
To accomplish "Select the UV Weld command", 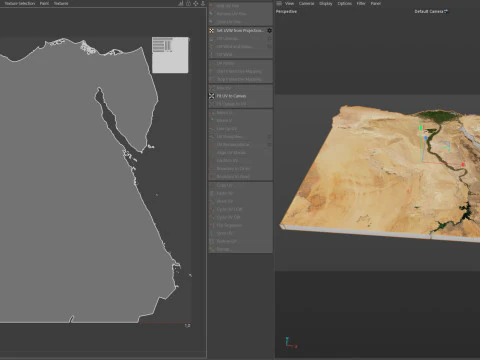I will coord(224,54).
